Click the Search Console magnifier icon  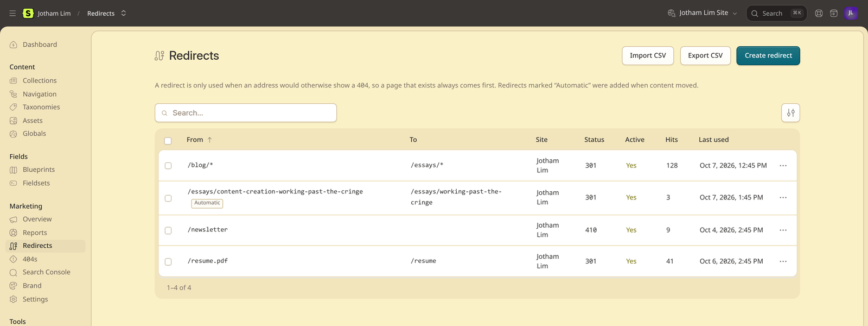click(x=14, y=272)
